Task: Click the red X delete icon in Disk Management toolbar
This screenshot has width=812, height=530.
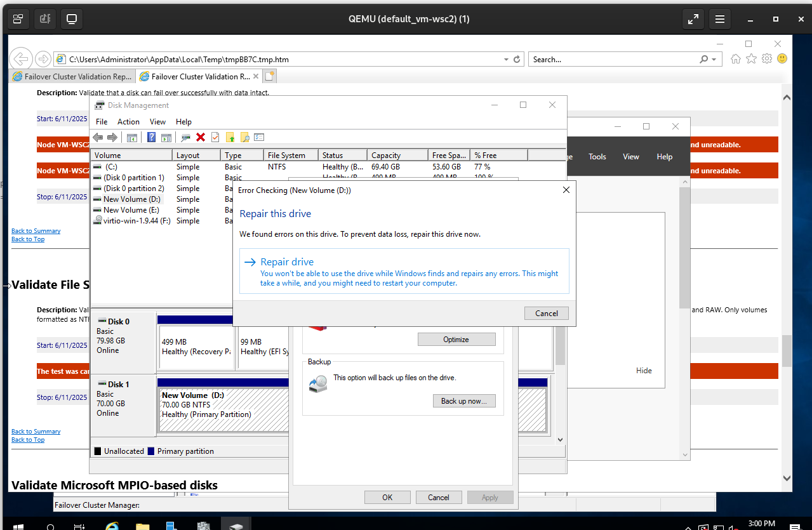Action: click(x=201, y=137)
